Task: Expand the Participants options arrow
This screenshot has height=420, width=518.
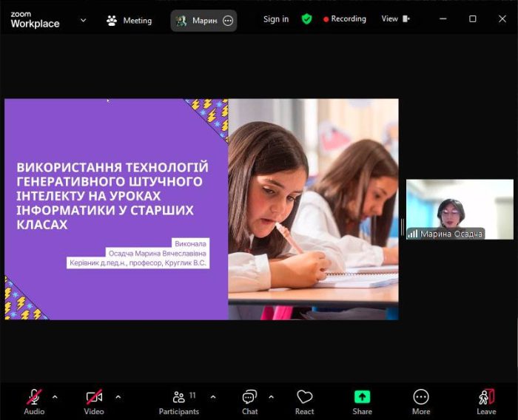Action: pos(213,396)
